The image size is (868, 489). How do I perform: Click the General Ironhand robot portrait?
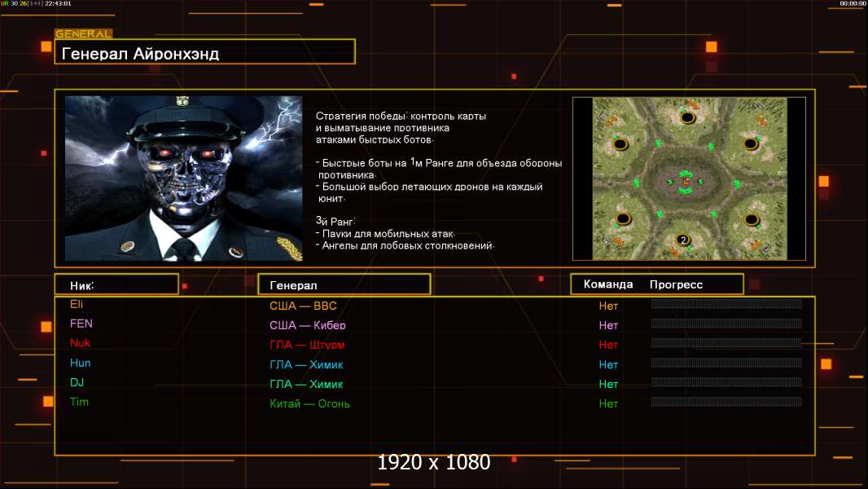[184, 178]
